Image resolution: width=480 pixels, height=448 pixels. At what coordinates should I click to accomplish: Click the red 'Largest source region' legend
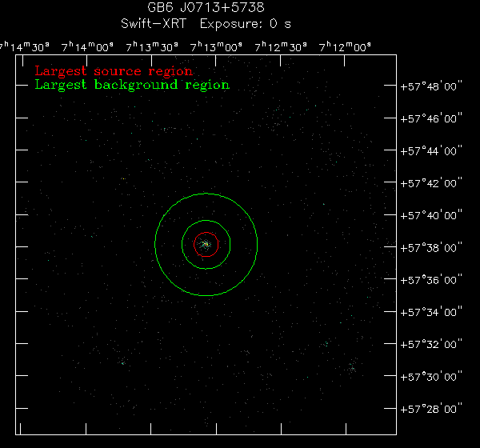tap(114, 71)
